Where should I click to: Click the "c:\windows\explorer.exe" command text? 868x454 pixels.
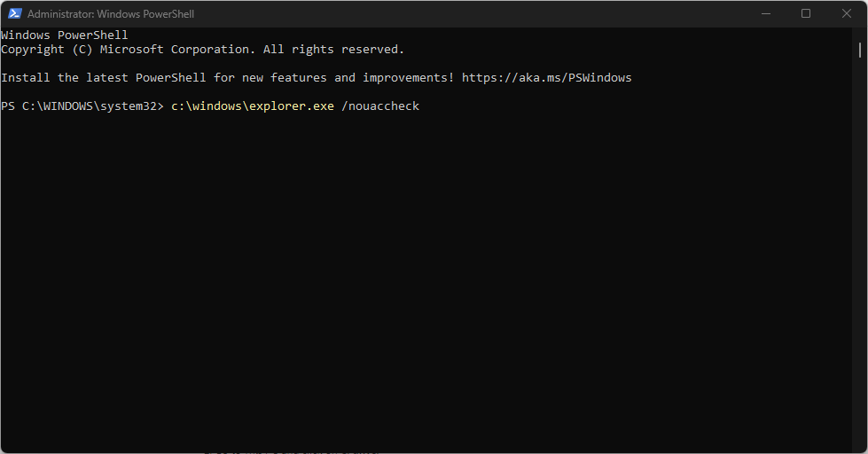tap(252, 106)
